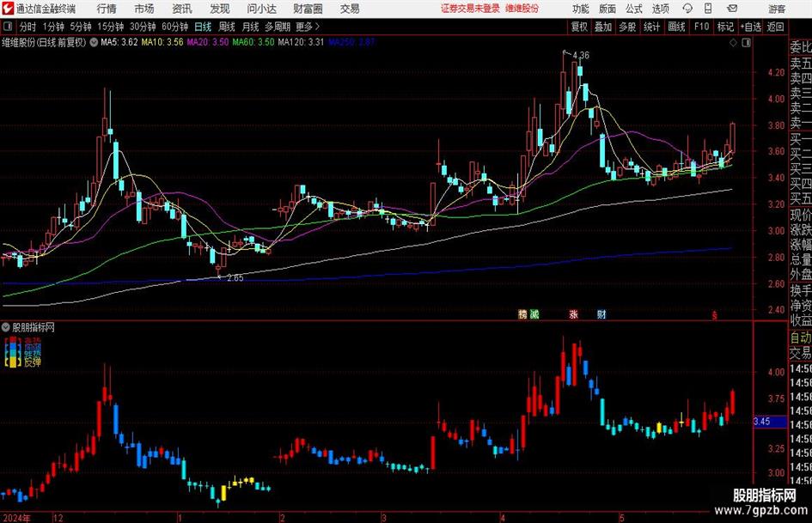812x523 pixels.
Task: Switch to 15分钟 chart period
Action: point(110,27)
